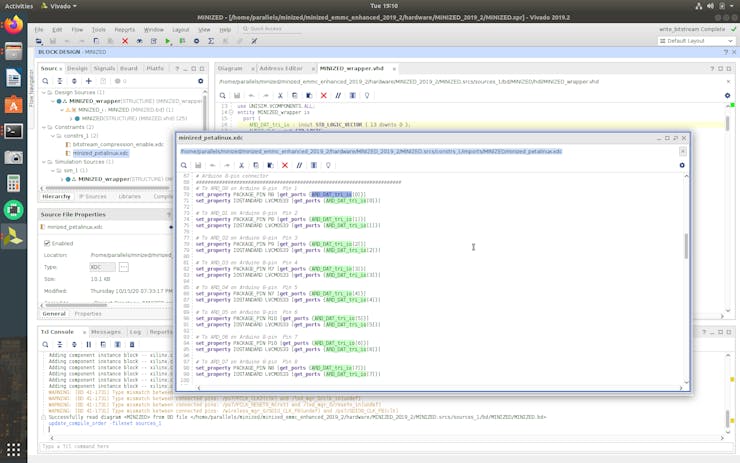Click the Add Sources plus icon
The height and width of the screenshot is (463, 740).
[x=88, y=80]
